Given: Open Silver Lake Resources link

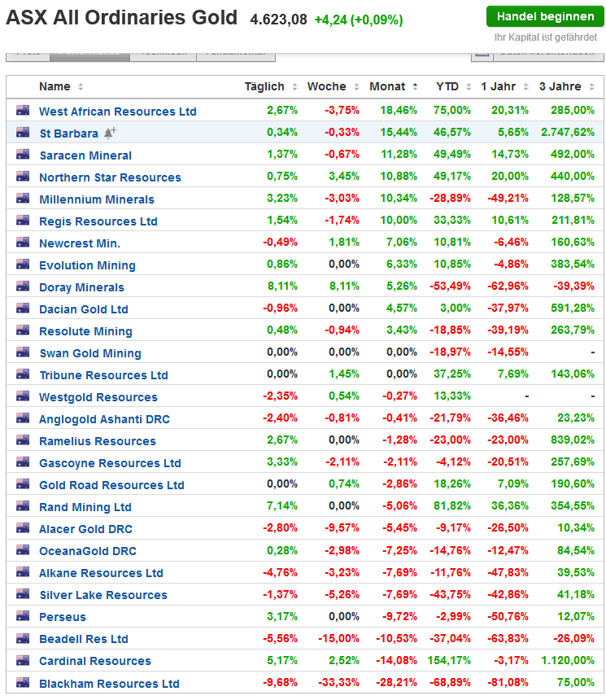Looking at the screenshot, I should pyautogui.click(x=103, y=595).
